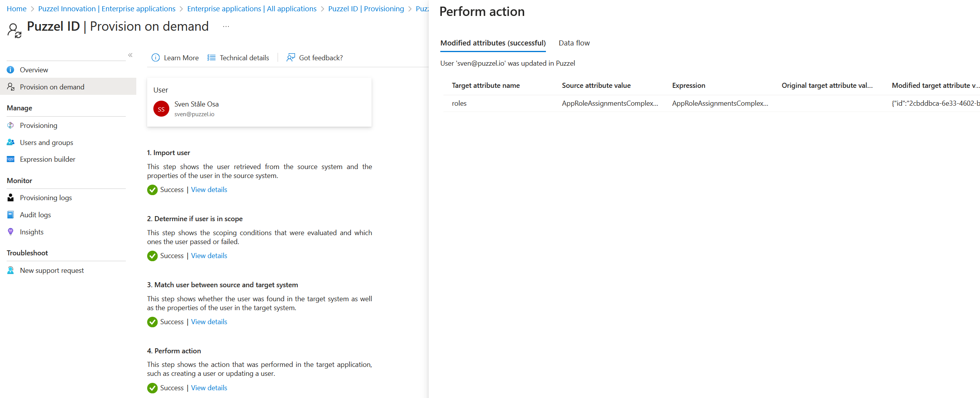Click the Audit logs icon
980x398 pixels.
tap(10, 215)
